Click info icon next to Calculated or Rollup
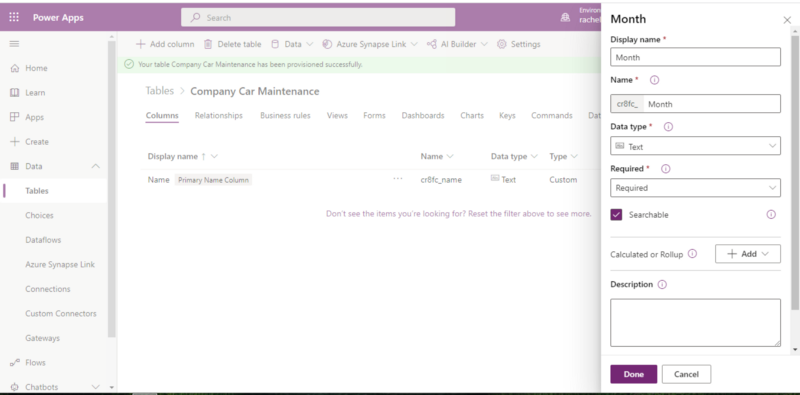Viewport: 800px width, 395px height. coord(692,254)
